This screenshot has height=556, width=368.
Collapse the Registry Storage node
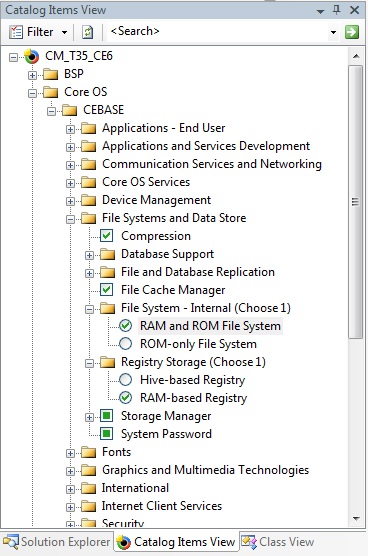tap(89, 363)
